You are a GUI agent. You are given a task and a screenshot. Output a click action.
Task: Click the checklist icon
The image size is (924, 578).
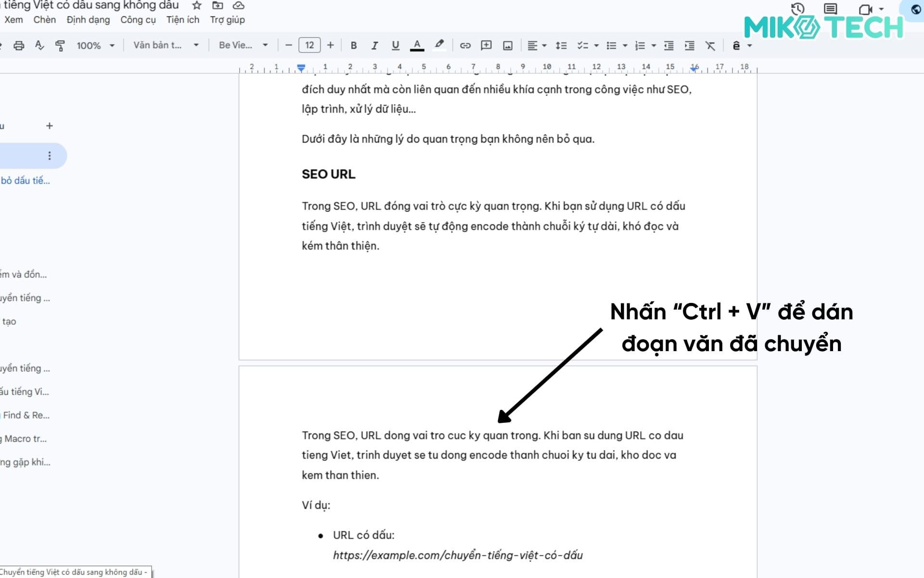click(583, 45)
